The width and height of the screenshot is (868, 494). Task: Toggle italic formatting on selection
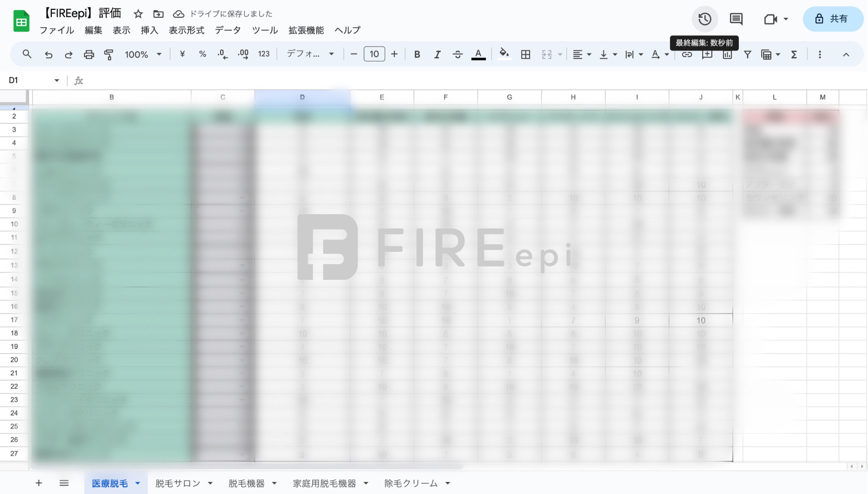(437, 54)
